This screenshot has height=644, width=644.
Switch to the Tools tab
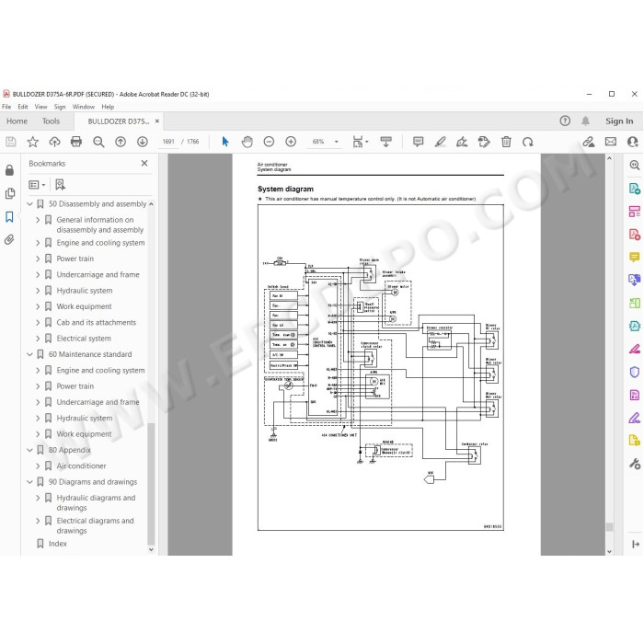pyautogui.click(x=51, y=121)
